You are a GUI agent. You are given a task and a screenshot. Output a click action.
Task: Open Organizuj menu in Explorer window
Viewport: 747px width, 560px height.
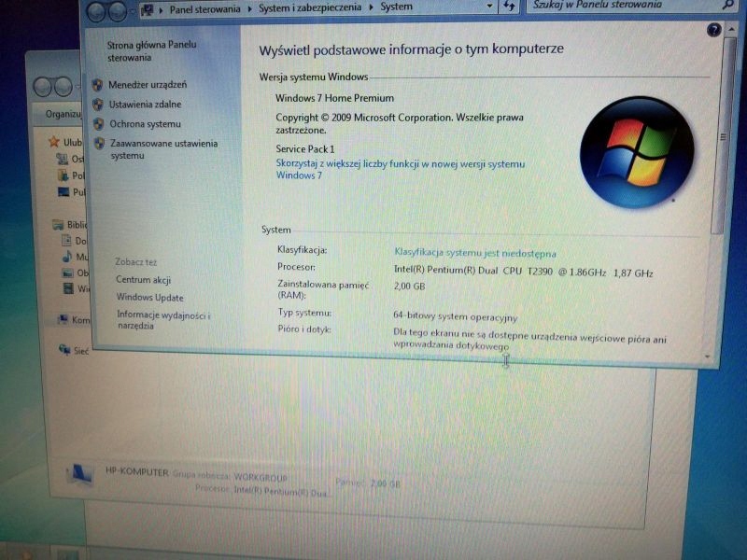pos(63,114)
